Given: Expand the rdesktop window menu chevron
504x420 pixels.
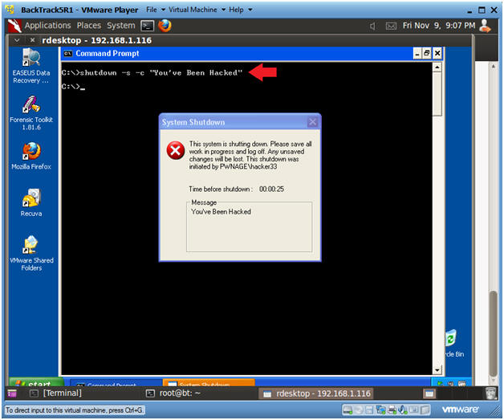Looking at the screenshot, I should coord(17,40).
